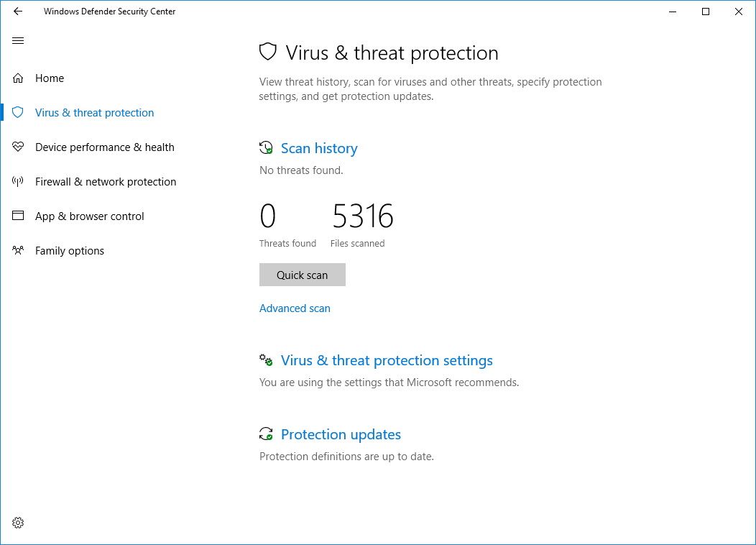Click the App & browser window icon
The width and height of the screenshot is (756, 545).
click(18, 216)
